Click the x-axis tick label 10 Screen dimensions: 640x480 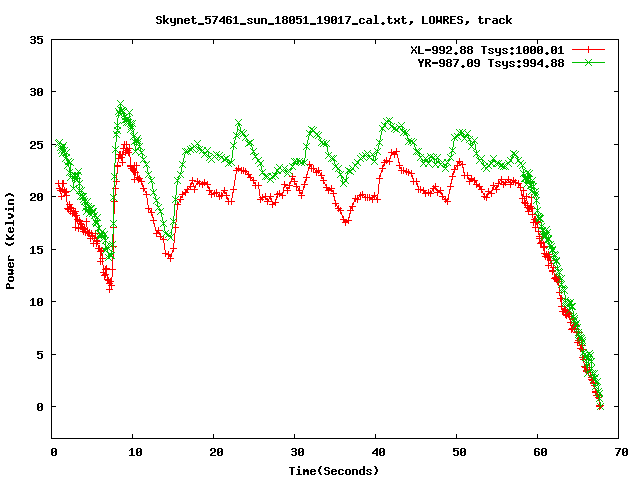(x=134, y=452)
